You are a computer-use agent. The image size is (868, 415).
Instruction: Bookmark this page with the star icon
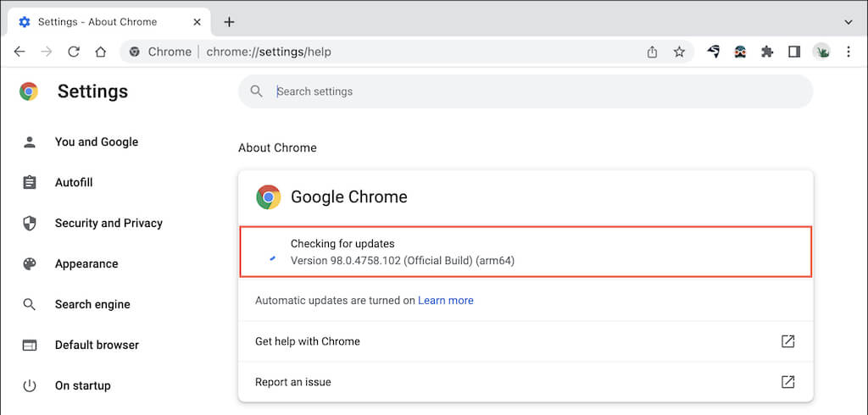click(679, 52)
